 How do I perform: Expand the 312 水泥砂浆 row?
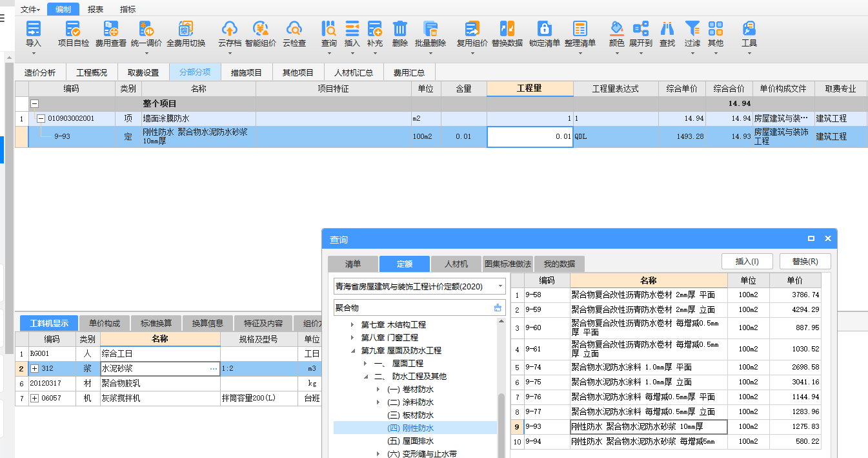click(34, 368)
